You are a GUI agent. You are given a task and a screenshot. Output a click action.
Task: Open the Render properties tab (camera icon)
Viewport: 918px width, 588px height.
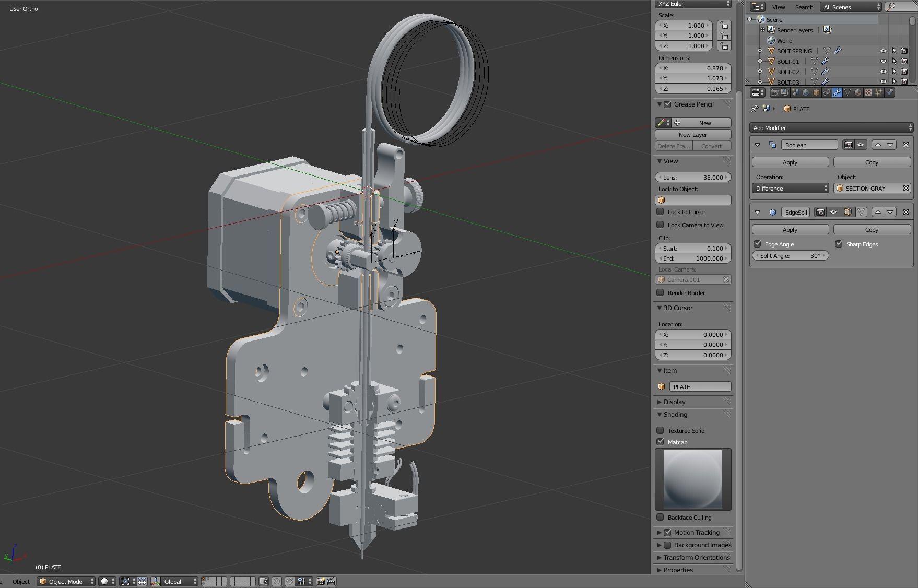pos(774,92)
